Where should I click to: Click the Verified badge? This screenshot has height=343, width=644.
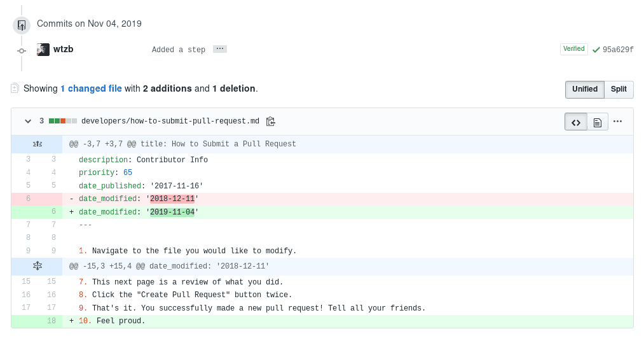[574, 49]
